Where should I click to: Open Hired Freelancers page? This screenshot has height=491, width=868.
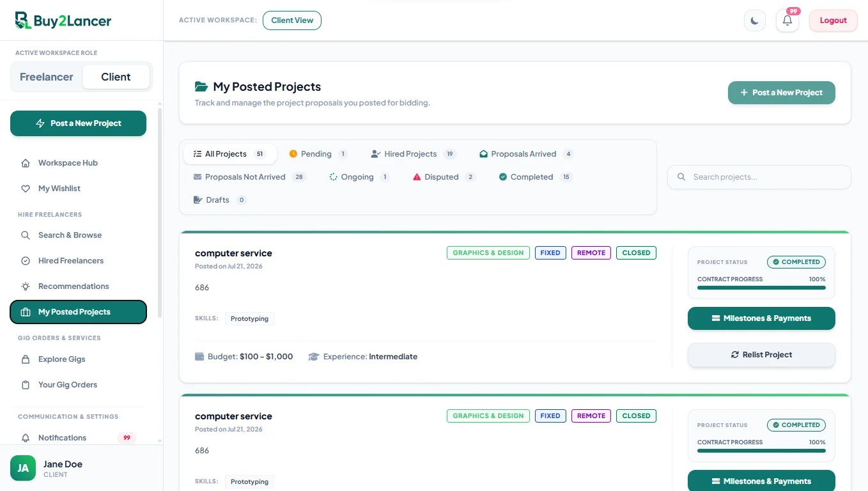click(x=78, y=261)
